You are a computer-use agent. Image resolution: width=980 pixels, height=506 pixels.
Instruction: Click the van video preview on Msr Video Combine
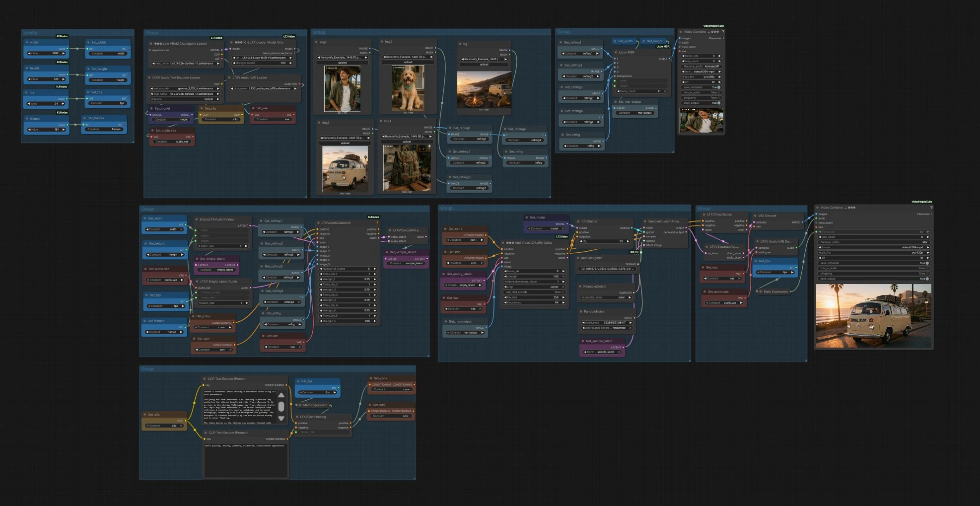click(x=873, y=316)
